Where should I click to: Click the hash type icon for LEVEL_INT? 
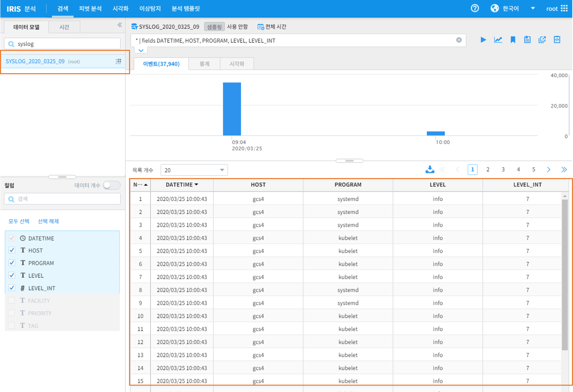[x=23, y=288]
